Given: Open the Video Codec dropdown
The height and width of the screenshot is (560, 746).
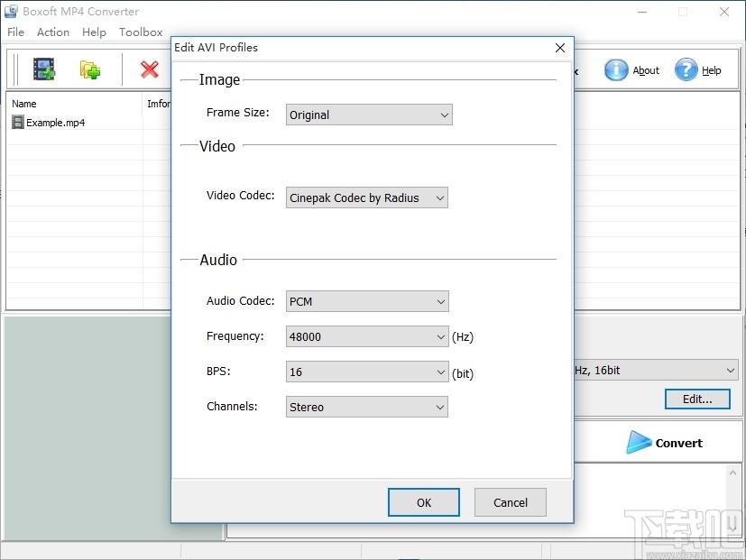Looking at the screenshot, I should (x=366, y=197).
